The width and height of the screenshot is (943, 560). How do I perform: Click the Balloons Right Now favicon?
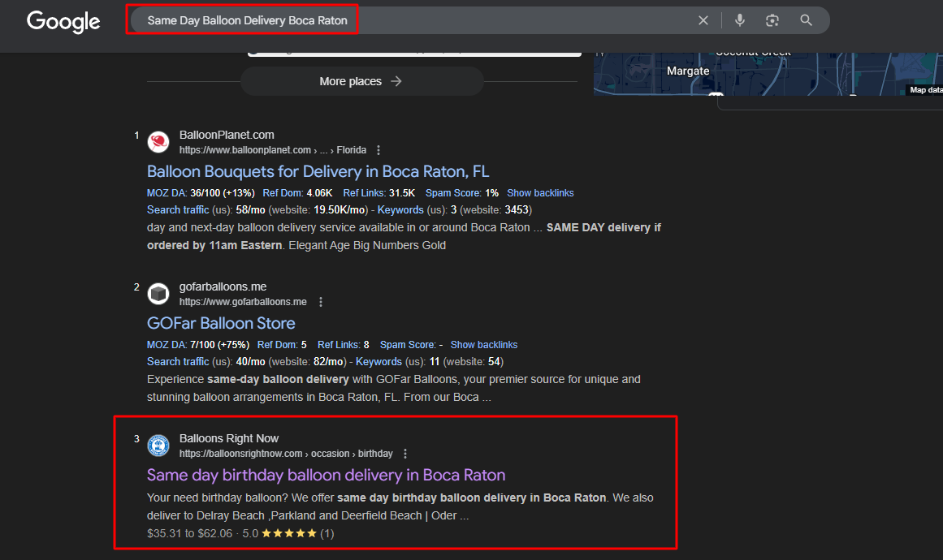pos(158,446)
